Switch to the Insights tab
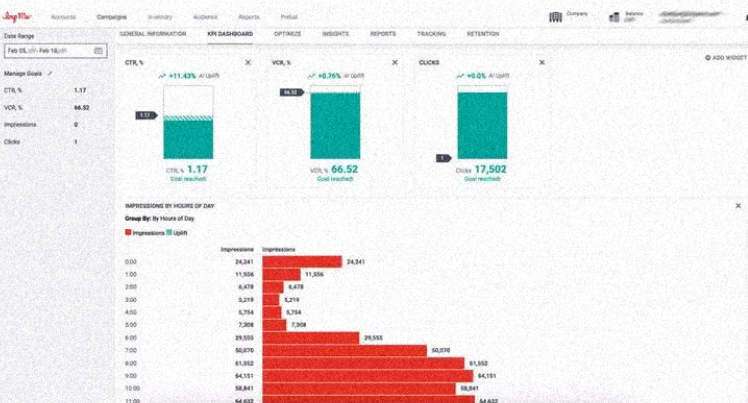 pyautogui.click(x=336, y=34)
